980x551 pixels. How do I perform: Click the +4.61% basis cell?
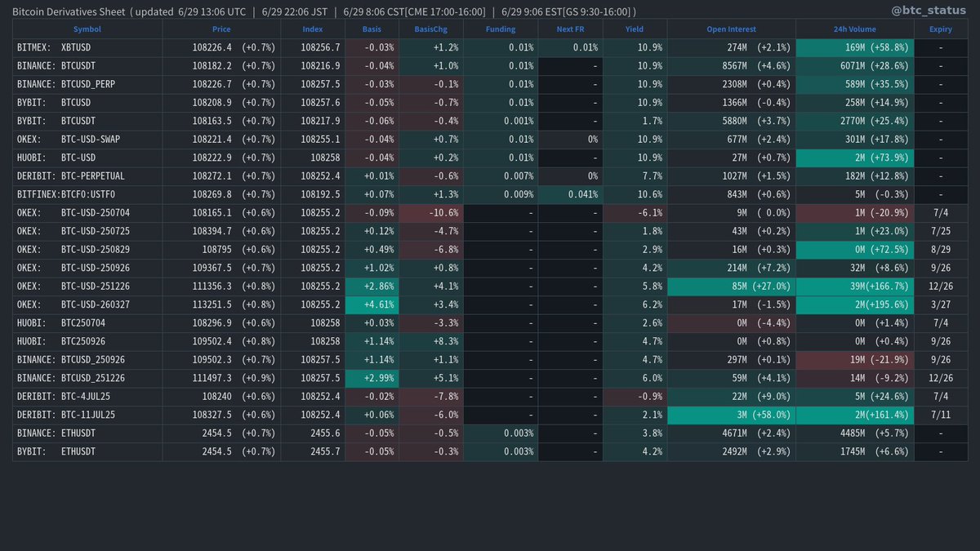tap(372, 304)
